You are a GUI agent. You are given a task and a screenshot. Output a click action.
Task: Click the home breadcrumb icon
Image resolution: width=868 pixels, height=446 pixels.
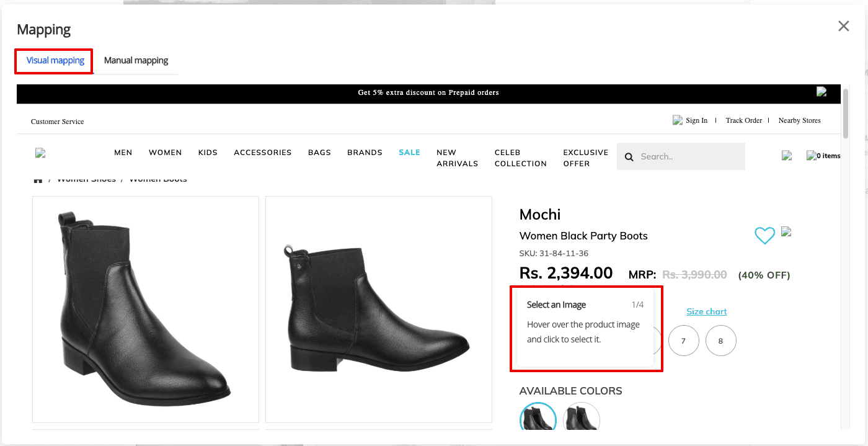click(38, 181)
